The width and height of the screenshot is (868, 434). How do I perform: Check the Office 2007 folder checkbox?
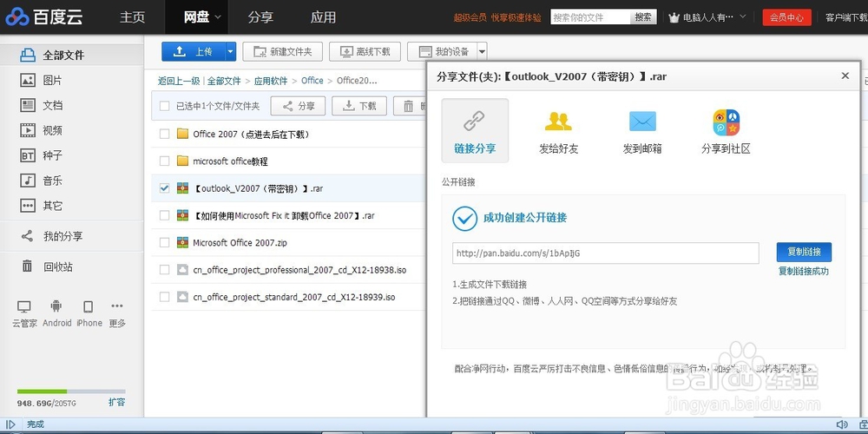point(164,134)
